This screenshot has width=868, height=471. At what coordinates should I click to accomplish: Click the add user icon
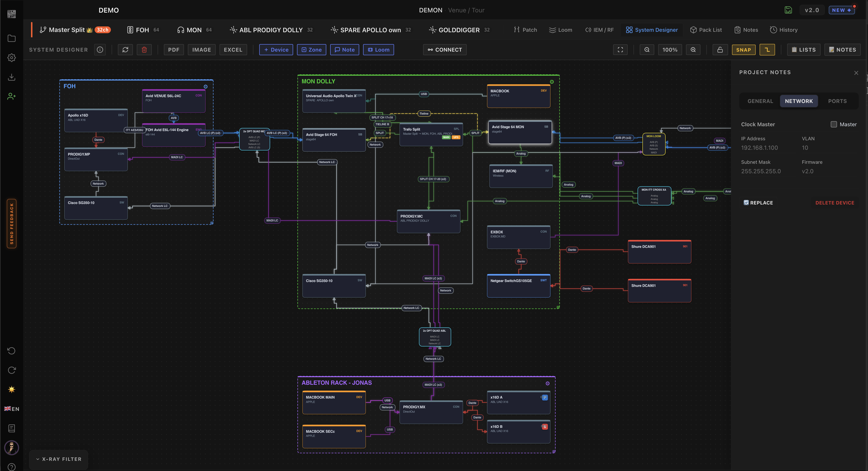point(11,96)
